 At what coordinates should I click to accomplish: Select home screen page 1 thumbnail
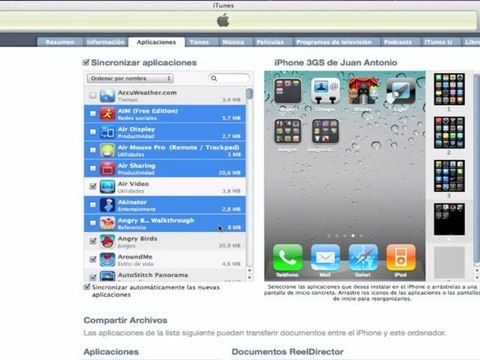(449, 89)
